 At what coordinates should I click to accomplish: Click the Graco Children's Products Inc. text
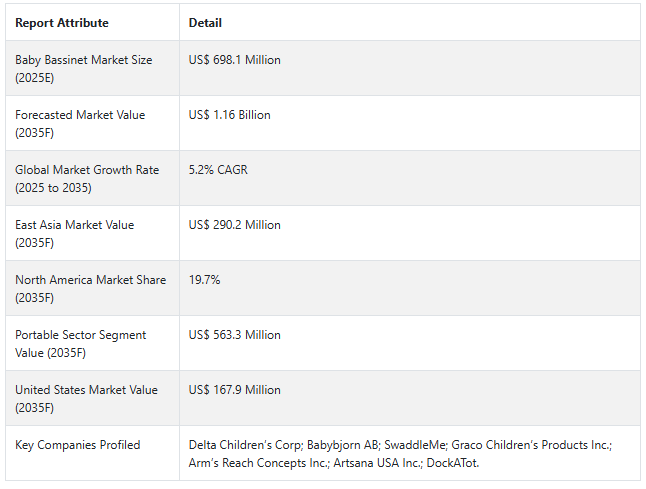click(531, 445)
